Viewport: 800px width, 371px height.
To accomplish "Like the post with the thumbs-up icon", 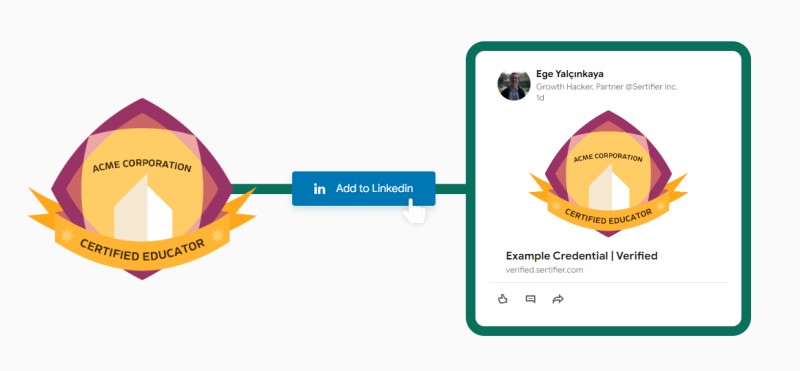I will coord(503,299).
